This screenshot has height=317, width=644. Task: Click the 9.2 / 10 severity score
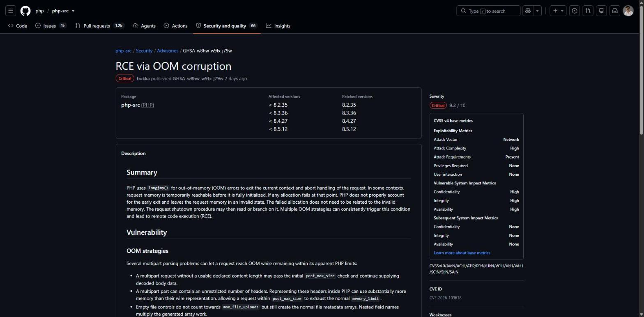click(457, 106)
